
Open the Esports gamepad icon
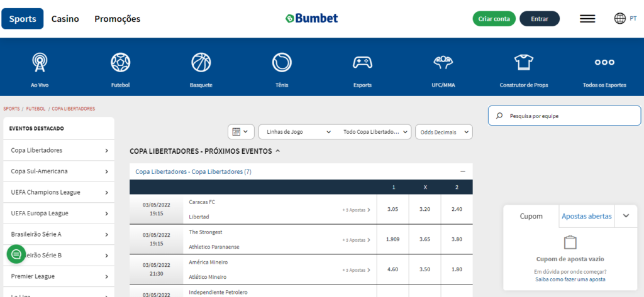tap(362, 63)
